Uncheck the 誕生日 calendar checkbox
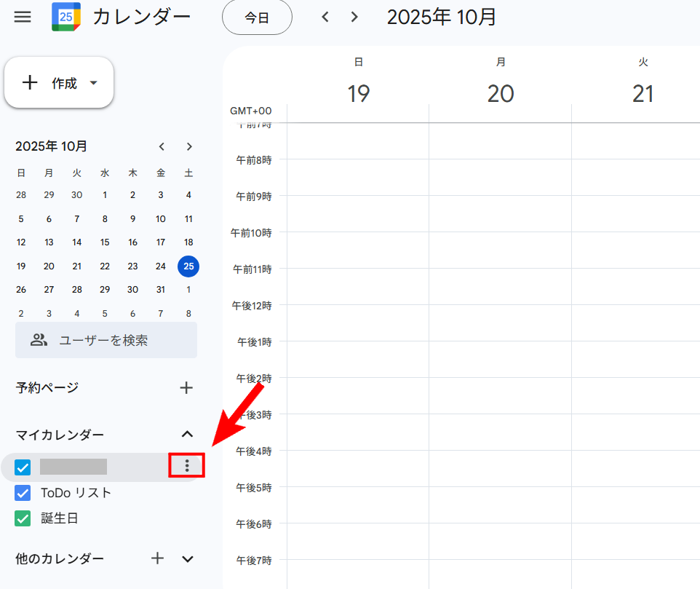 (x=23, y=518)
